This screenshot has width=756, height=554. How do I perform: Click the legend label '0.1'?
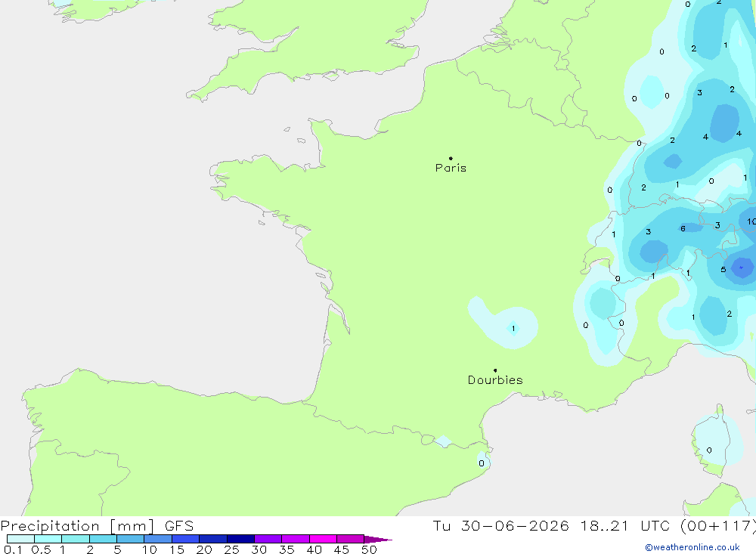point(13,549)
